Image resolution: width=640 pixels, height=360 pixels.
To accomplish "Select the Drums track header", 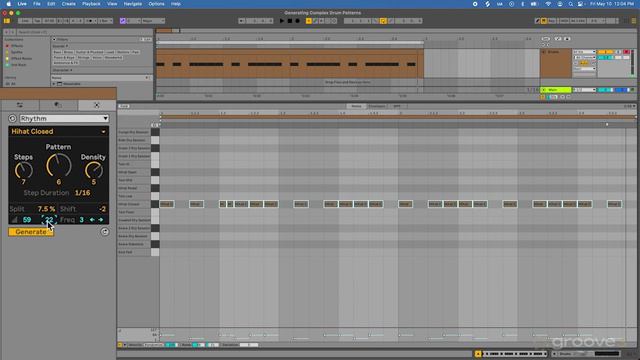I will 556,63.
